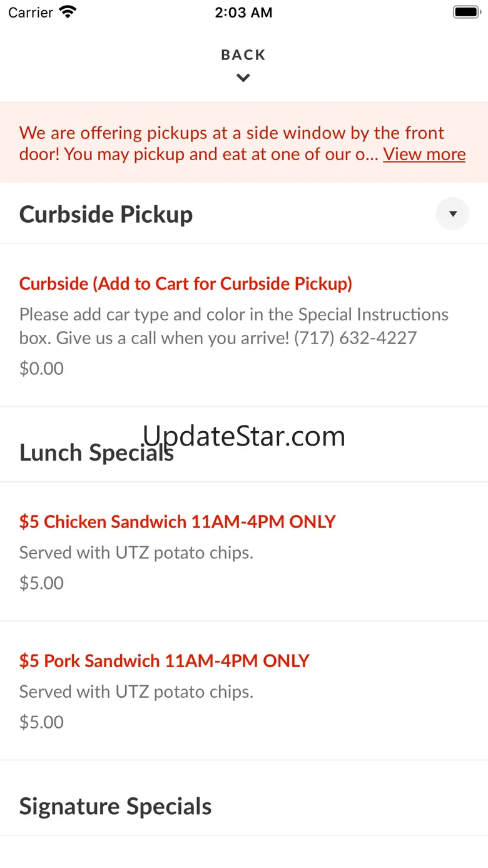Tap the curbside car type instructions text

[234, 326]
